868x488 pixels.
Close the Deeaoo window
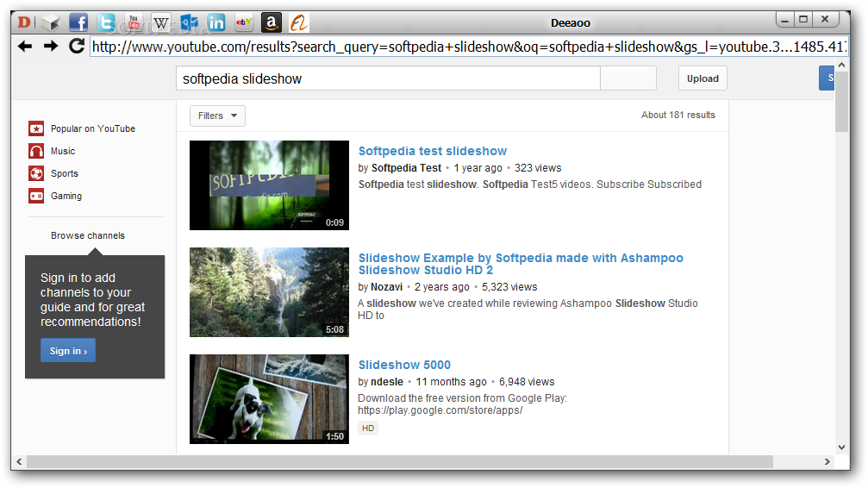826,20
